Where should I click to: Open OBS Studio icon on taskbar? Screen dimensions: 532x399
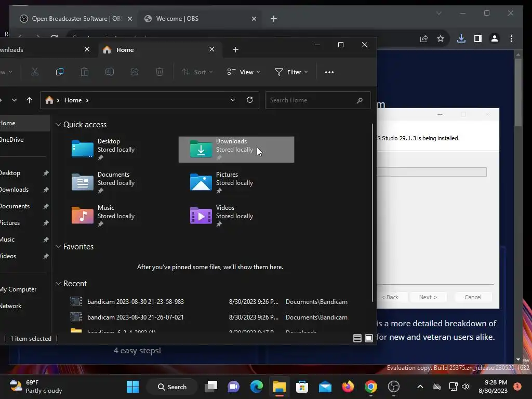pos(394,387)
